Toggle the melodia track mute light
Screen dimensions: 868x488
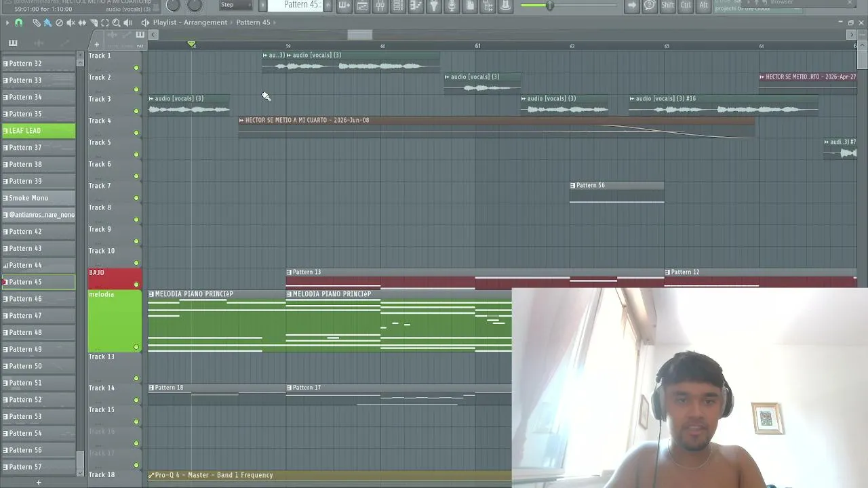136,347
